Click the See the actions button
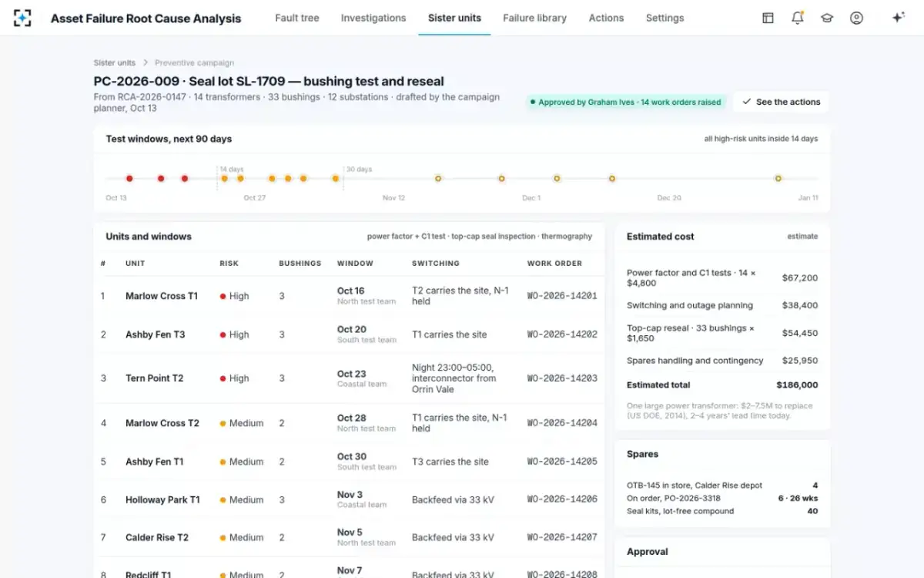Viewport: 924px width, 578px height. (x=781, y=102)
